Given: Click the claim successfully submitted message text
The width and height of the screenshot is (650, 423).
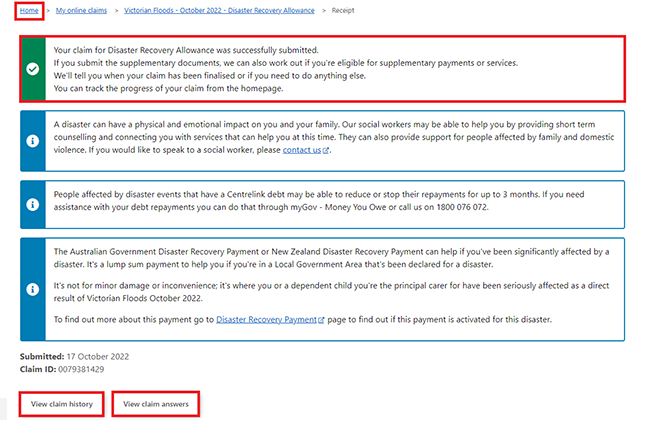Looking at the screenshot, I should [200, 49].
